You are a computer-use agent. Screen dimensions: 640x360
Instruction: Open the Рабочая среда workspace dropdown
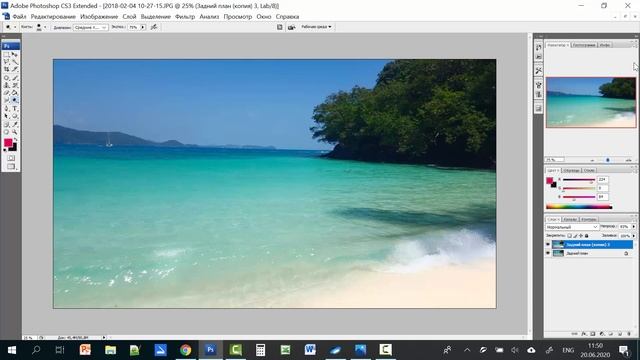(x=316, y=27)
